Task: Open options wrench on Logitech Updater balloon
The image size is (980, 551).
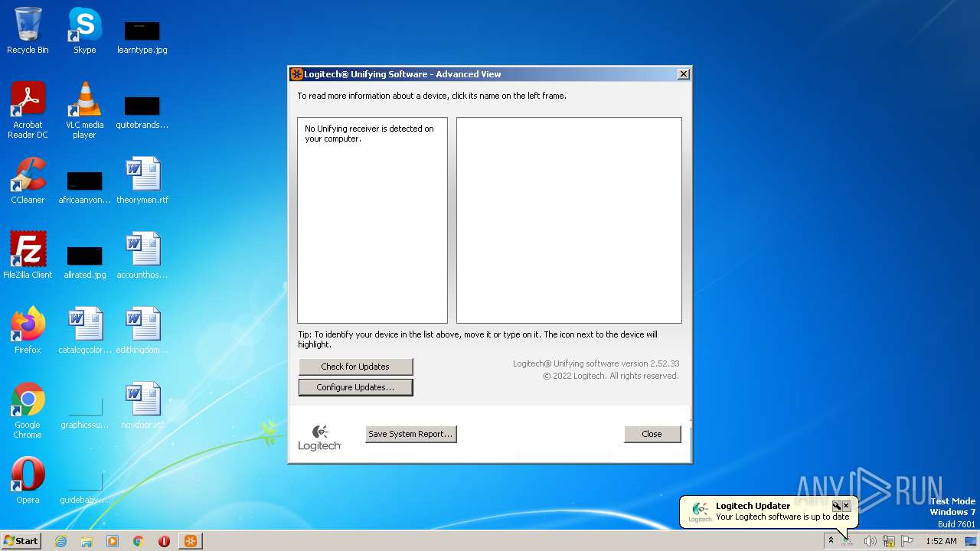Action: 837,506
